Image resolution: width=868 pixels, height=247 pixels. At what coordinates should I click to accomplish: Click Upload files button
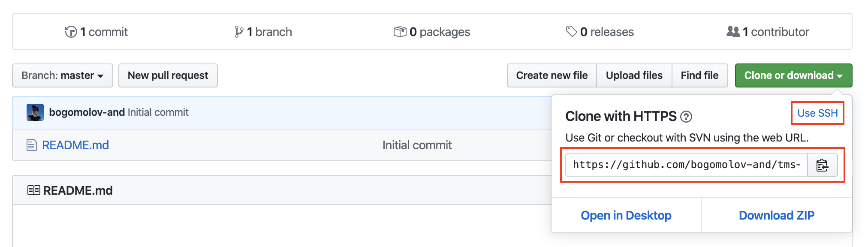(634, 75)
